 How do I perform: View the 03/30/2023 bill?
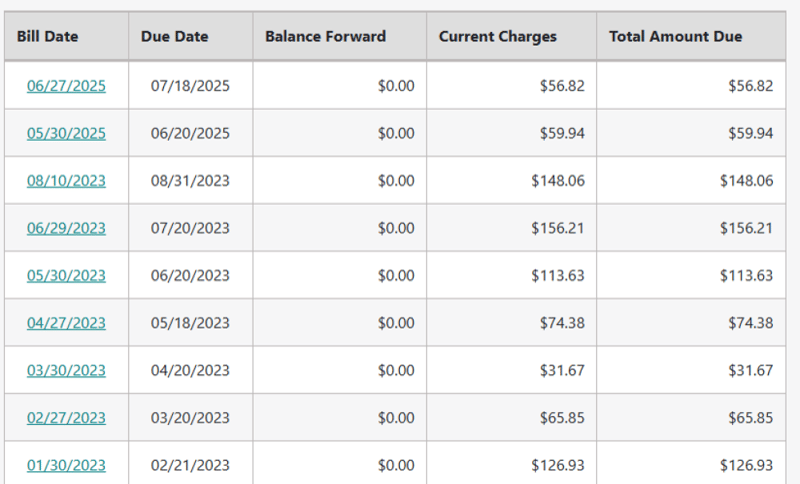pos(66,370)
